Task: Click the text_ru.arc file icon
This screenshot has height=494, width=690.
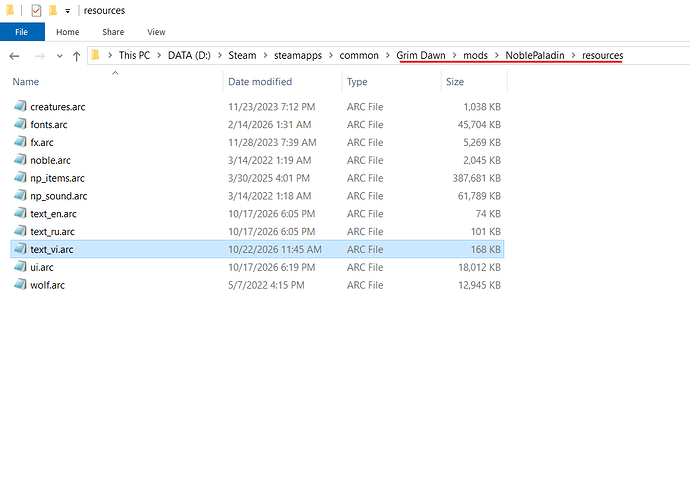Action: 20,231
